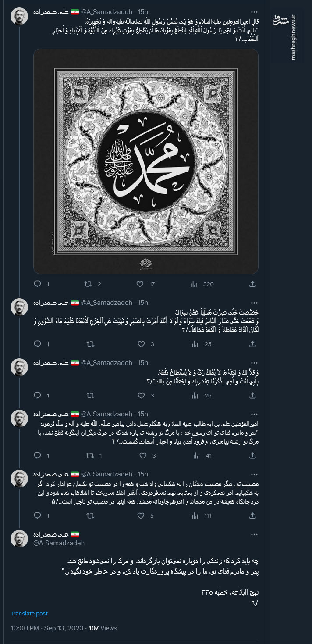Viewport: 312px width, 644px height.
Task: Open the share icon on the tweet with 25 views
Action: [252, 344]
